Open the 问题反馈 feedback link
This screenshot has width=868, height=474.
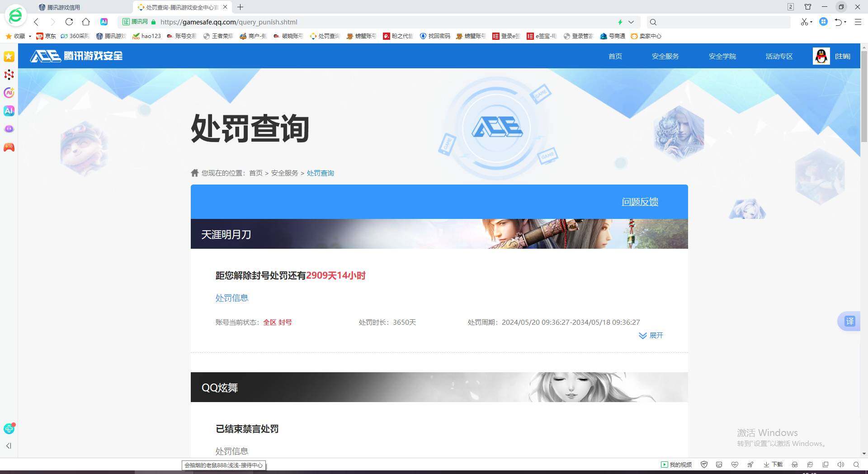click(x=640, y=202)
